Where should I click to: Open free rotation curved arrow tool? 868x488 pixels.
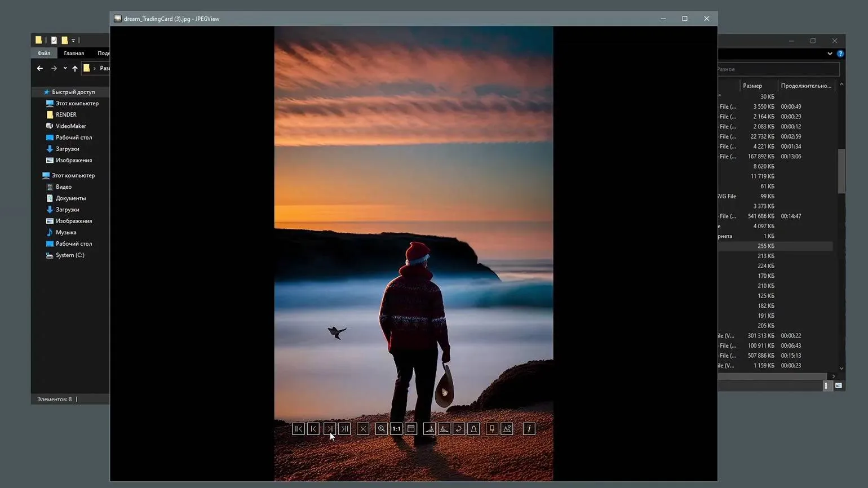[x=459, y=429]
